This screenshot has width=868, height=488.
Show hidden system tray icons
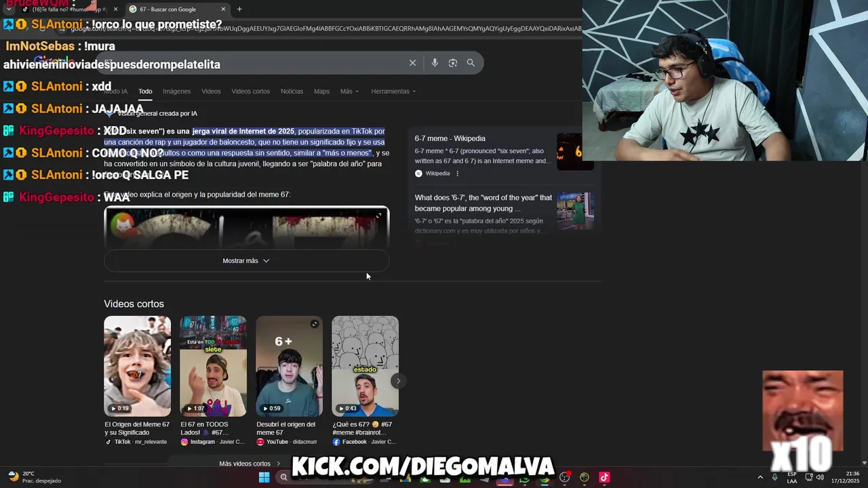[760, 477]
